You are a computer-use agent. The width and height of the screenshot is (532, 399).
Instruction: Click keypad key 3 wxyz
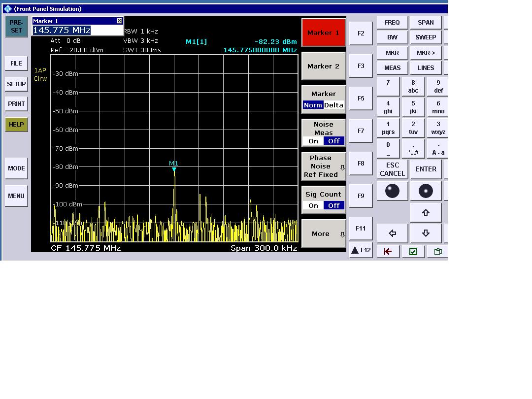coord(438,128)
